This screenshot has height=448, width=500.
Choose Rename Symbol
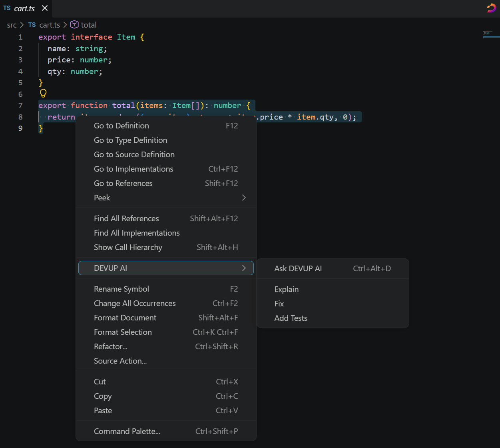tap(166, 289)
